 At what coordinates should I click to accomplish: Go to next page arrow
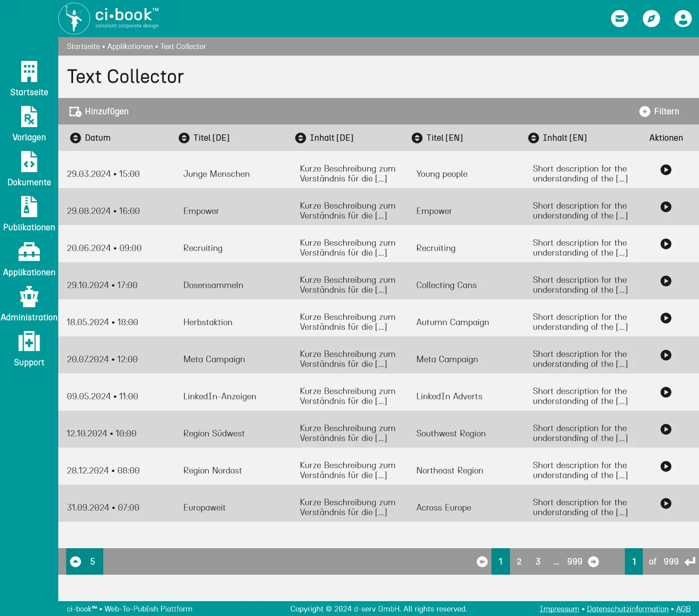pyautogui.click(x=594, y=561)
